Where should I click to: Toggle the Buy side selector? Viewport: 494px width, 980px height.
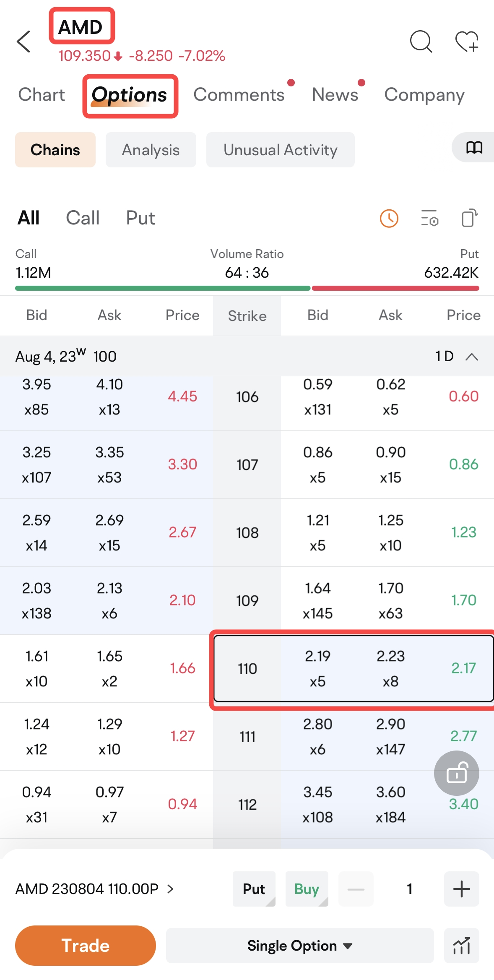pyautogui.click(x=307, y=889)
